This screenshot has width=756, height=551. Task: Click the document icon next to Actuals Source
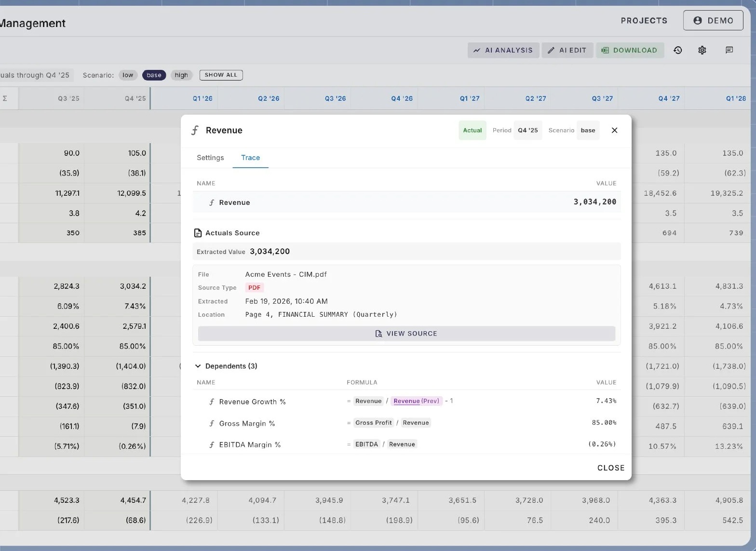pyautogui.click(x=198, y=233)
